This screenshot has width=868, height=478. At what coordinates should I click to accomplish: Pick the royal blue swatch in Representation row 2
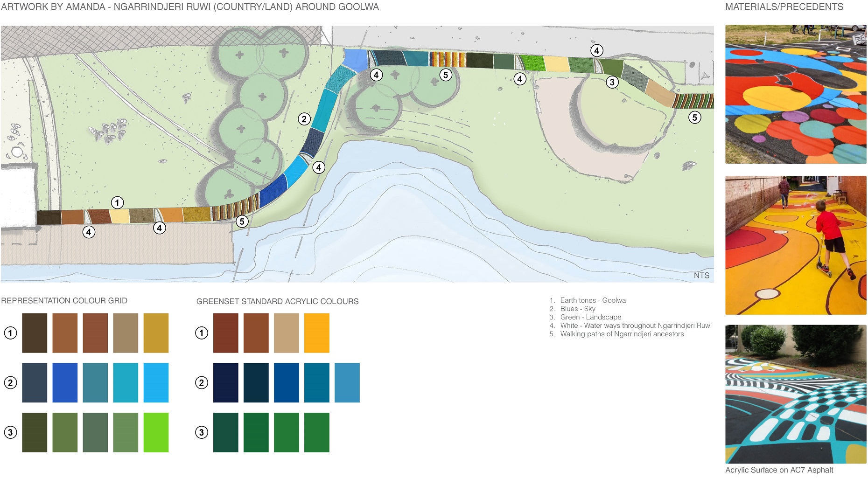(65, 383)
